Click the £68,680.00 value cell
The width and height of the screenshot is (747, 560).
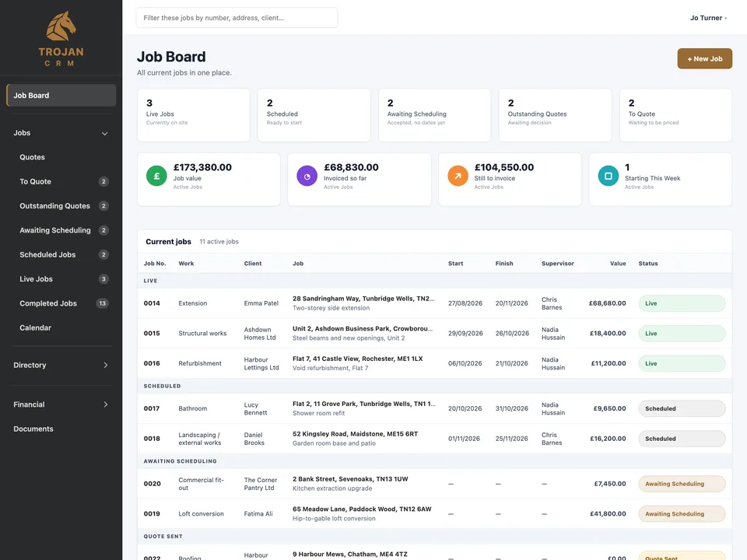[x=608, y=303]
